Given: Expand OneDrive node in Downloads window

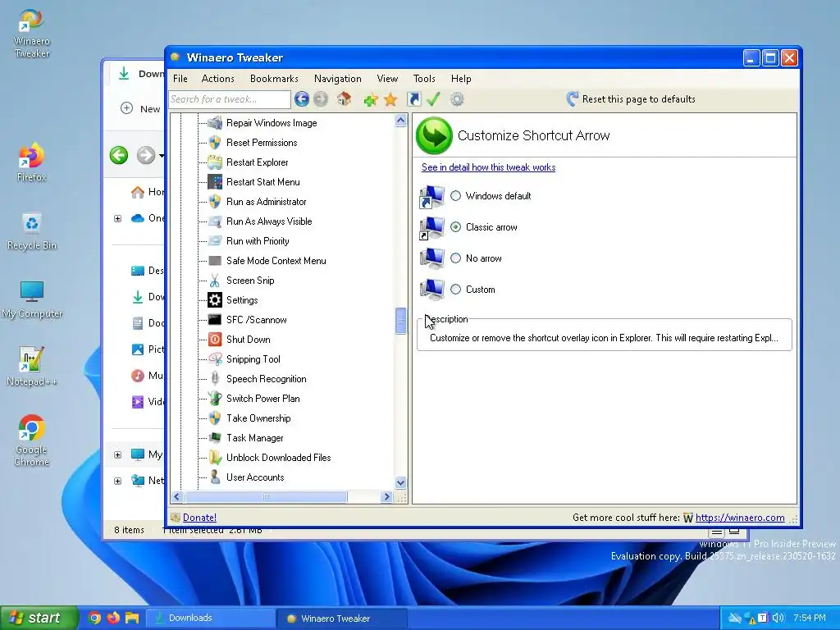Looking at the screenshot, I should click(x=118, y=218).
